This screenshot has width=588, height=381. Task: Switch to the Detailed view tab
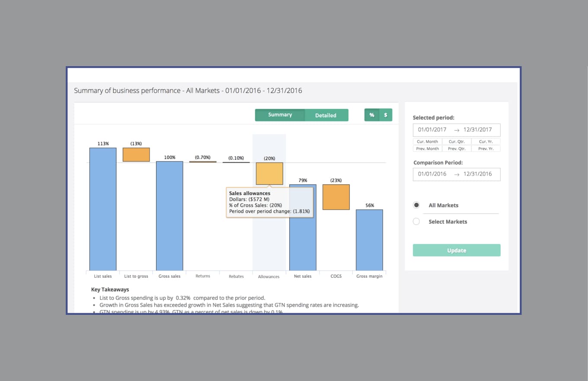point(326,115)
